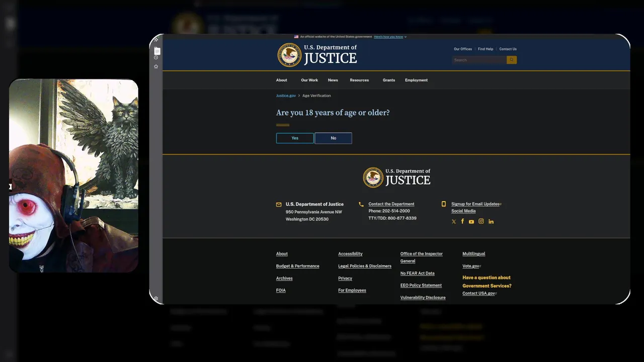This screenshot has width=644, height=362.
Task: Open the News navigation menu
Action: (x=333, y=80)
